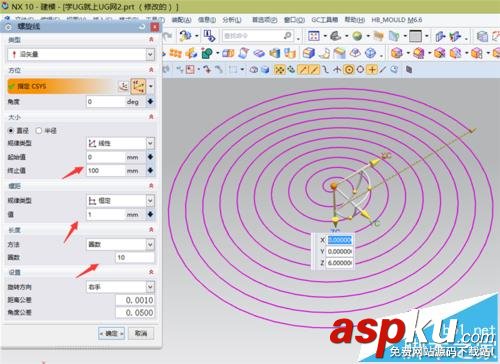Click the 指定 CSYS selection step

[61, 86]
